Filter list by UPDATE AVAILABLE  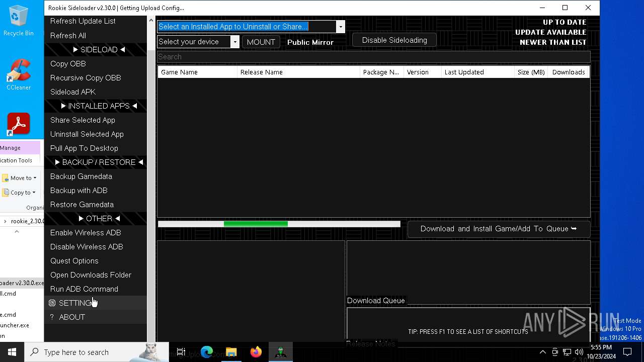pos(551,32)
